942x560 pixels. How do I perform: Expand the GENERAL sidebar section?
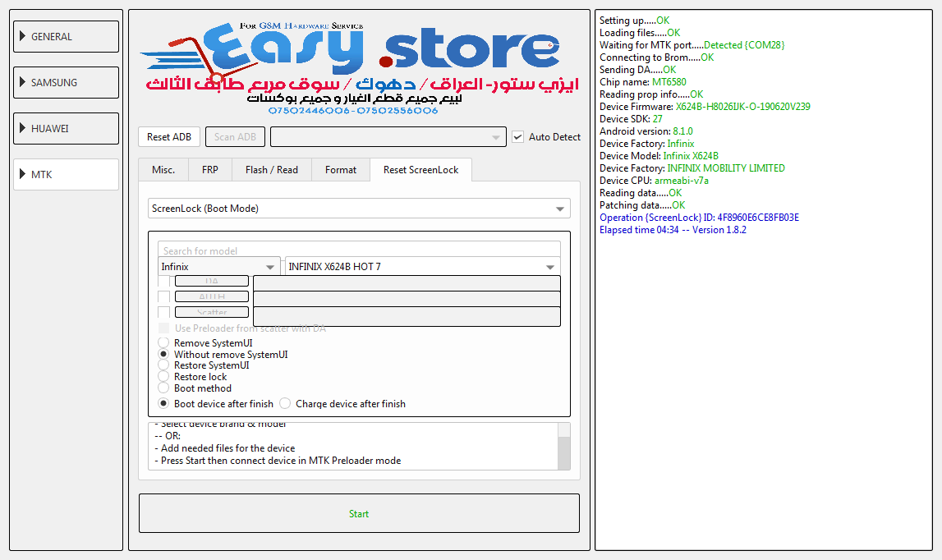pos(66,37)
